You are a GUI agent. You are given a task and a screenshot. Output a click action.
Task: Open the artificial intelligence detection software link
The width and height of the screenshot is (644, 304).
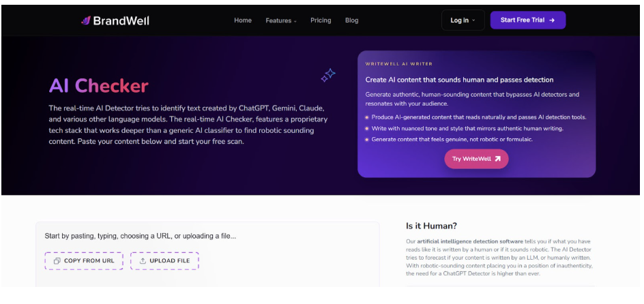[464, 242]
